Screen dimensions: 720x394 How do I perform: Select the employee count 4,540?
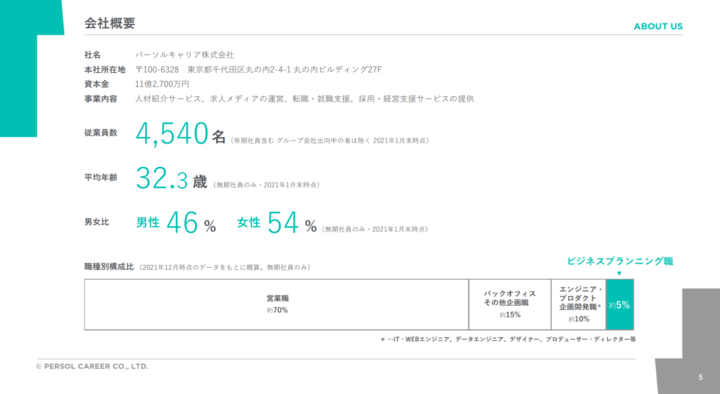pyautogui.click(x=172, y=134)
